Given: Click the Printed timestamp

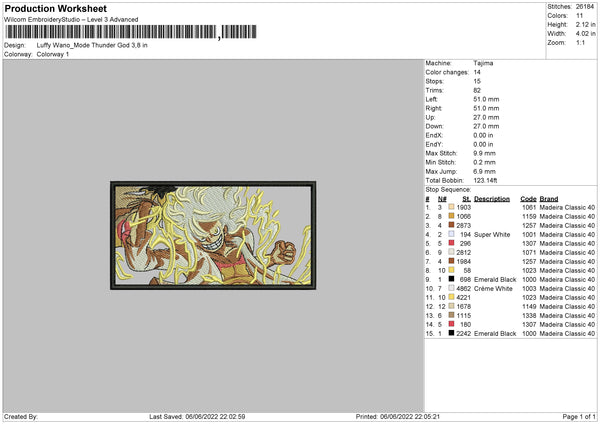Looking at the screenshot, I should 398,416.
